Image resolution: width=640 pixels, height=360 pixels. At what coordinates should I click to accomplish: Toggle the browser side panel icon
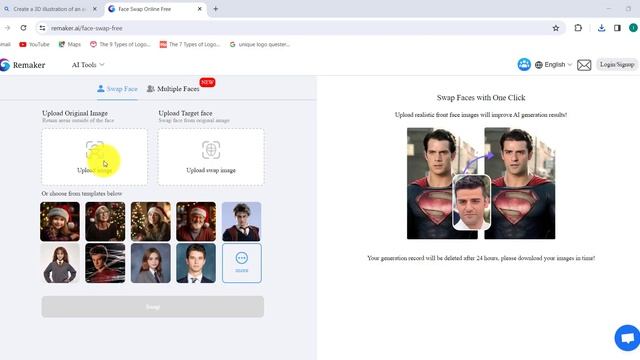tap(617, 28)
